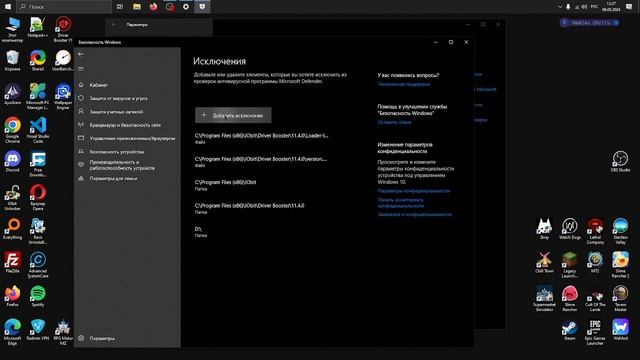Open ShareX desktop shortcut
This screenshot has width=640, height=360.
38,61
